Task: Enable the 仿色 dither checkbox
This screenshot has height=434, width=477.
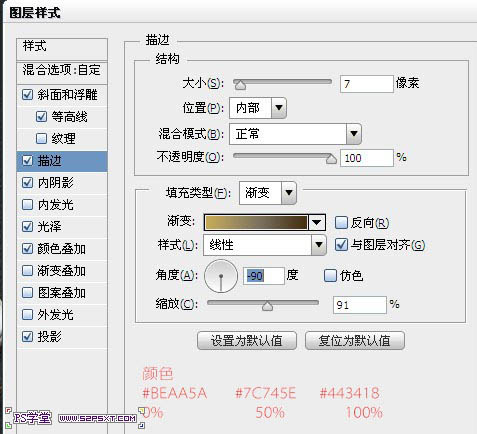Action: tap(330, 275)
